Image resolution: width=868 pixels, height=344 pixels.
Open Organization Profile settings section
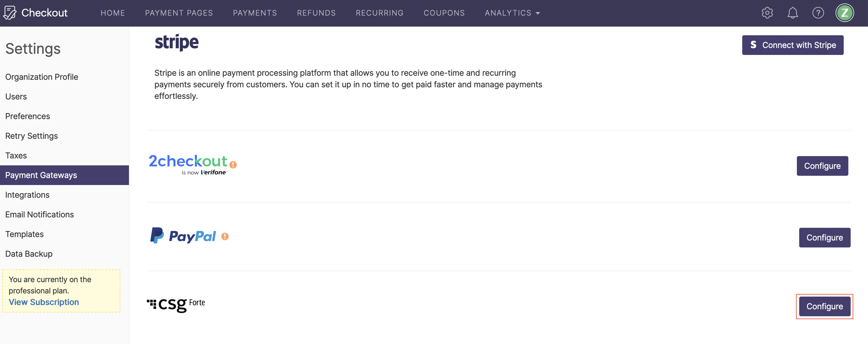[x=42, y=76]
